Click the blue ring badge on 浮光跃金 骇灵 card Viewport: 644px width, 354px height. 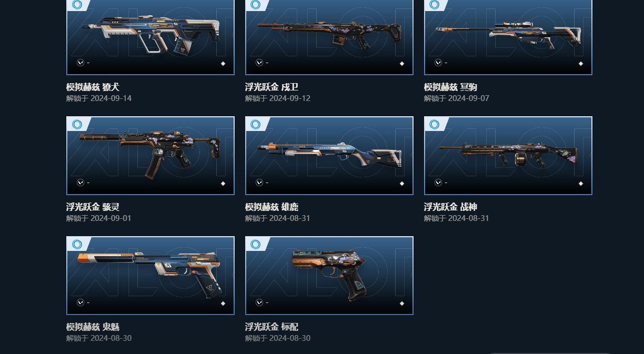coord(77,125)
